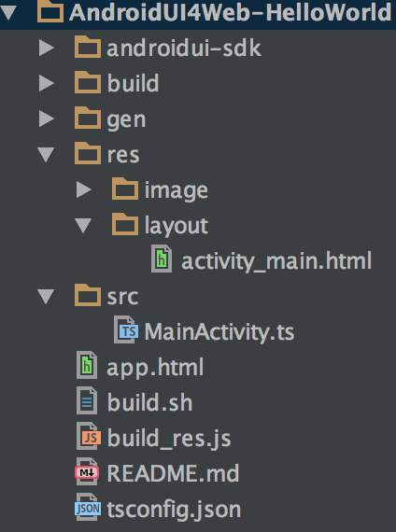Select the activity_main.html file name
396x532 pixels.
(x=276, y=261)
